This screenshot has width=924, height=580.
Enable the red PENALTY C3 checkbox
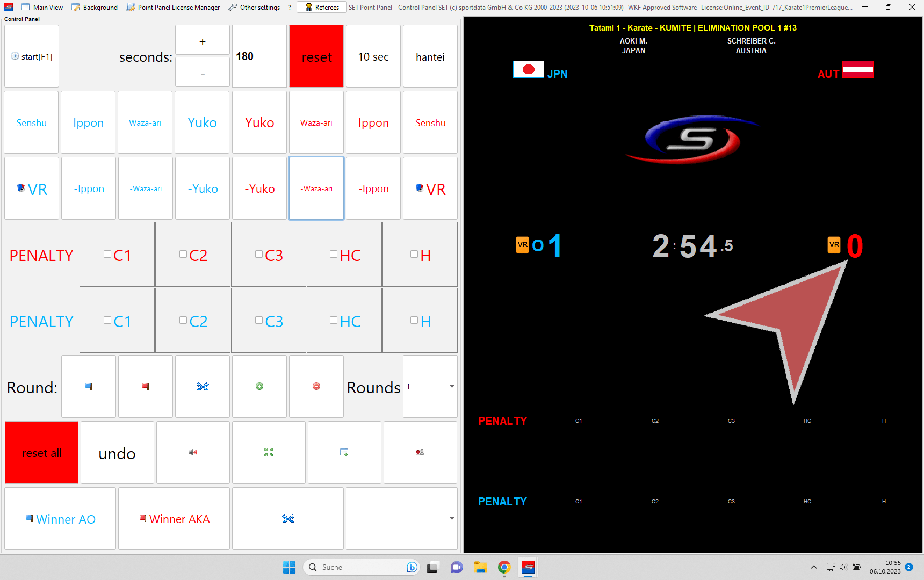[x=259, y=255]
